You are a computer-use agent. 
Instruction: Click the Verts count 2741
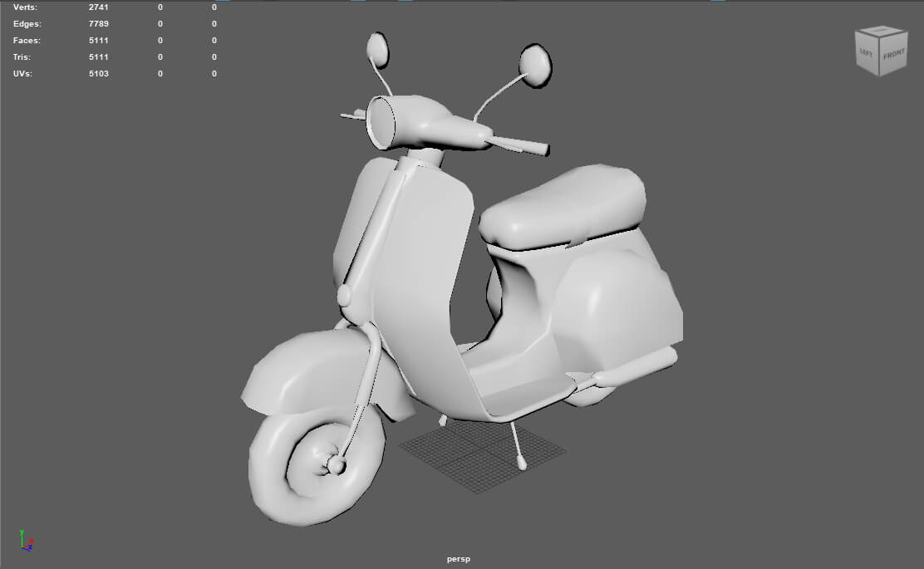click(x=98, y=7)
